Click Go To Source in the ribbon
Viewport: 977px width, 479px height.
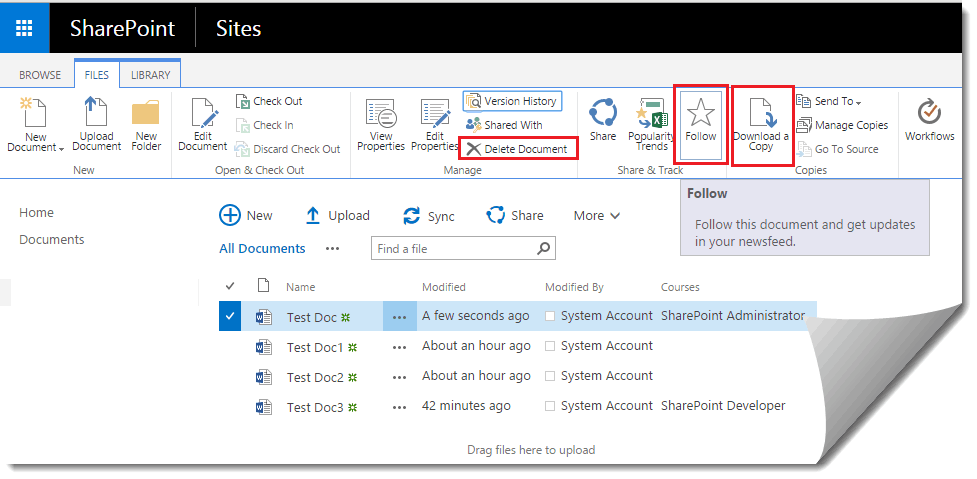[838, 149]
